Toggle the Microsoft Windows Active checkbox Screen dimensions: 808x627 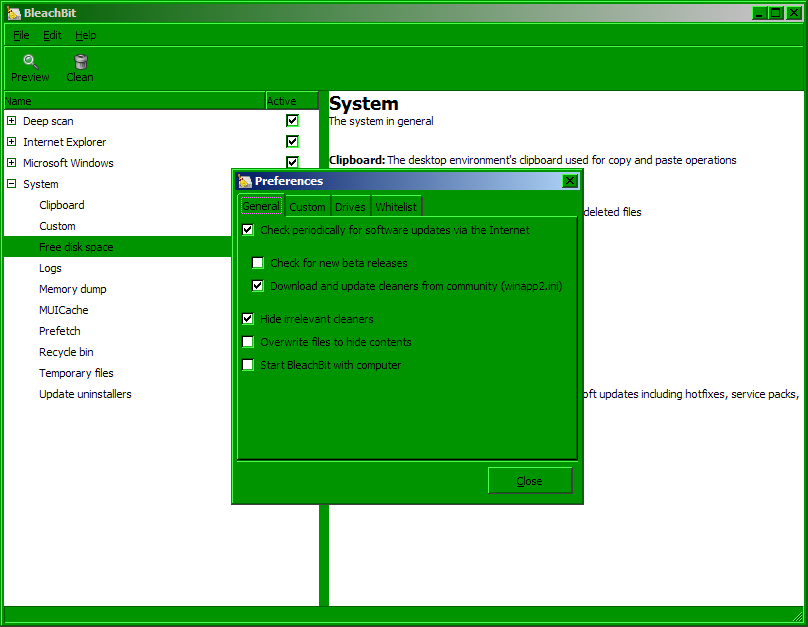(x=292, y=162)
